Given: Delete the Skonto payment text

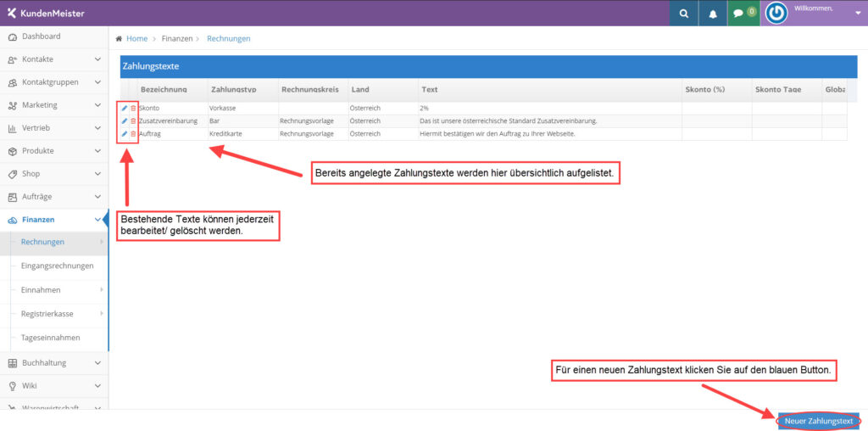Looking at the screenshot, I should pyautogui.click(x=133, y=108).
